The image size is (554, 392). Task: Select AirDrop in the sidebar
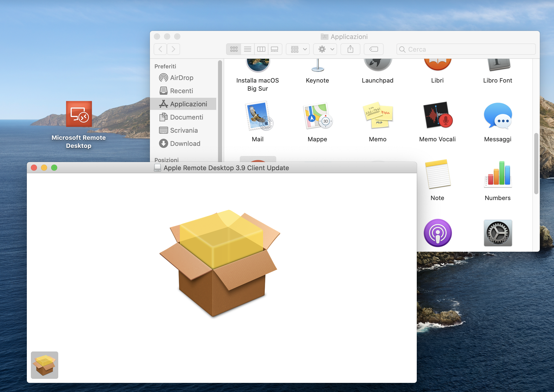click(x=182, y=78)
